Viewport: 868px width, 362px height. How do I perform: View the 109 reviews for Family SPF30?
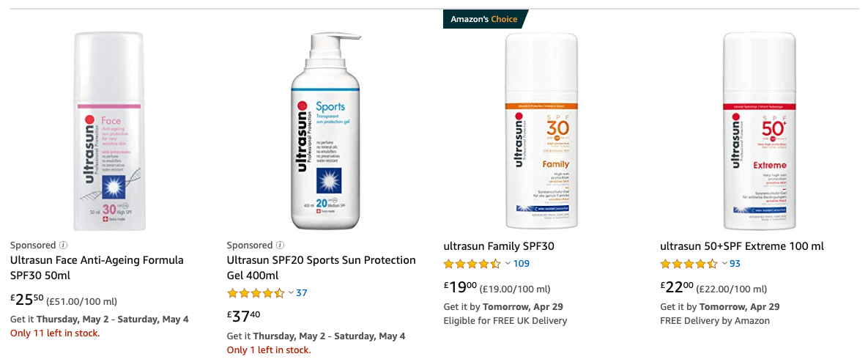pyautogui.click(x=522, y=264)
